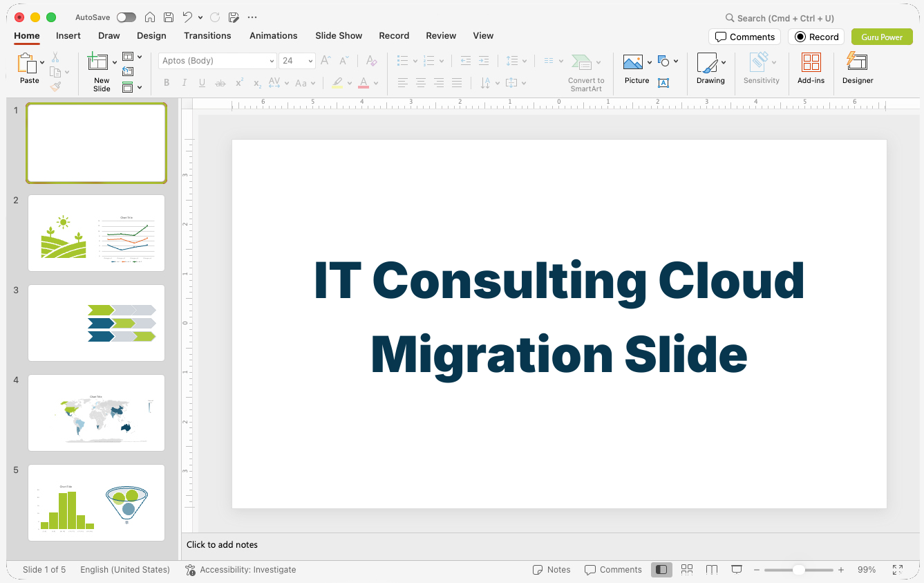
Task: Select the Format Painter brush
Action: [x=55, y=86]
